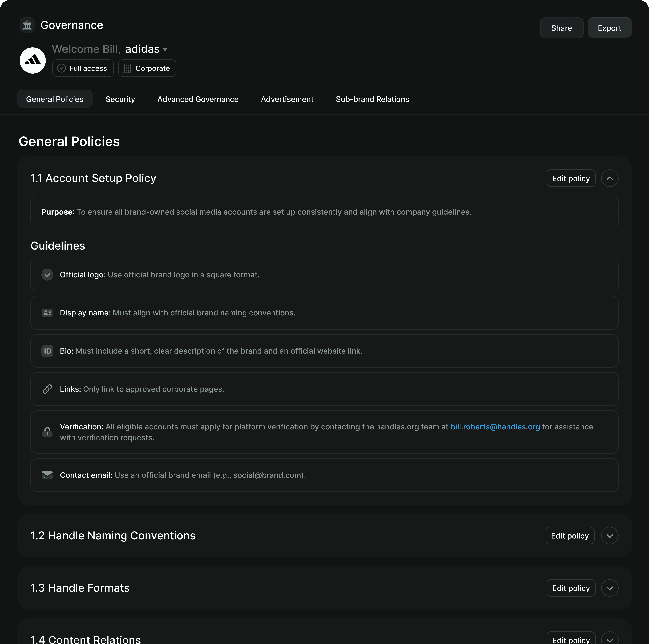Click the Governance bank building icon

point(27,25)
